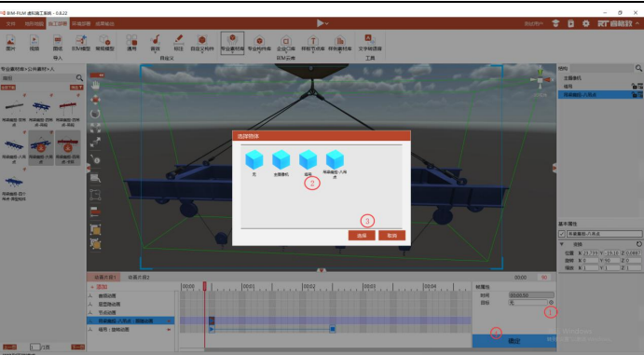Collapse the left panel with its red arrow
Viewport: 644px width, 355px height.
click(89, 168)
